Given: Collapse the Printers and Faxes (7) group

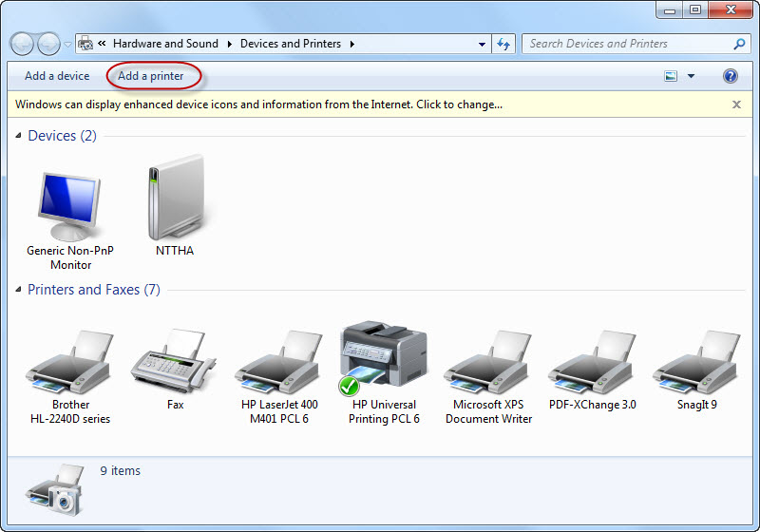Looking at the screenshot, I should coord(18,290).
